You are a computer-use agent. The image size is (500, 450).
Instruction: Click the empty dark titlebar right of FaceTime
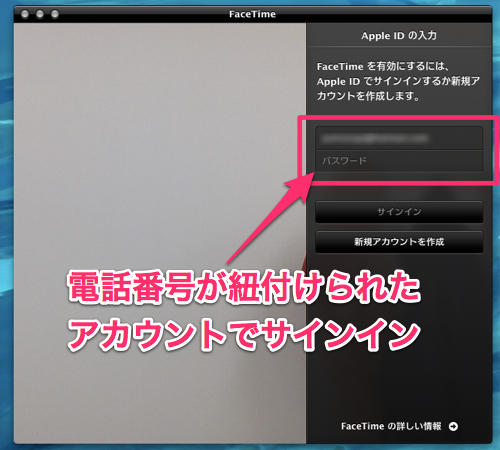point(383,14)
